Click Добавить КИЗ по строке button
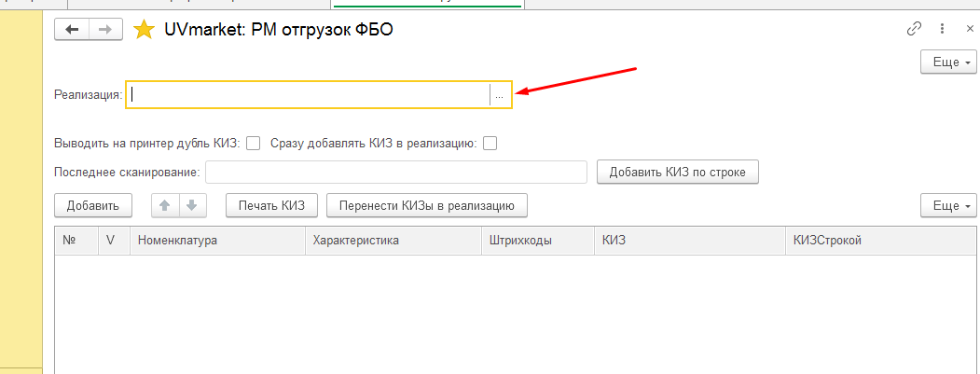Screen dimensions: 980x374 pos(678,172)
